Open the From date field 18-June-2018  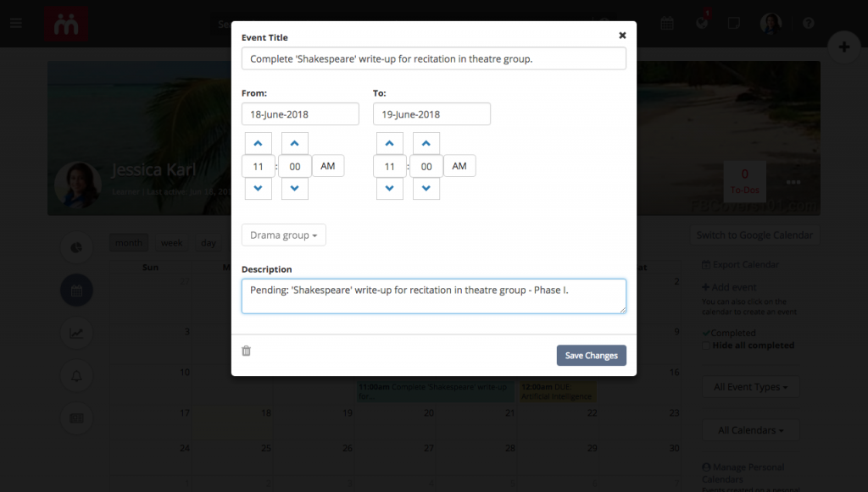pyautogui.click(x=300, y=113)
